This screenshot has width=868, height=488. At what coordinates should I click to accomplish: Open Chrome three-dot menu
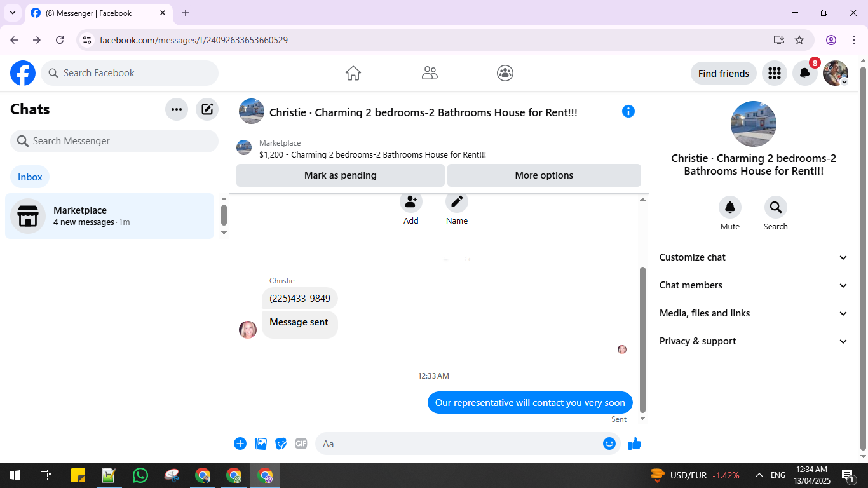[x=854, y=40]
